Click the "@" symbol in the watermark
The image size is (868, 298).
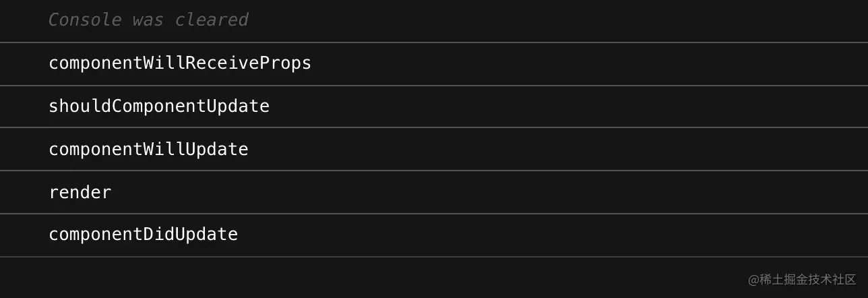753,280
